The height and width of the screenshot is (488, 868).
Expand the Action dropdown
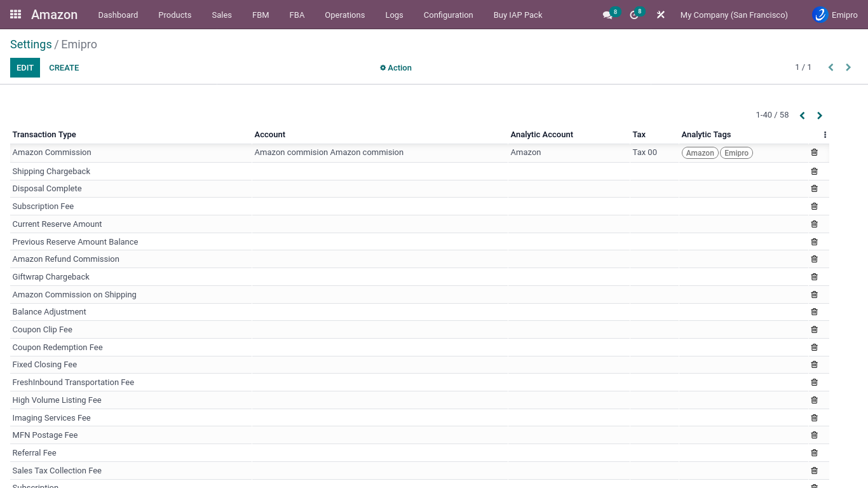396,68
